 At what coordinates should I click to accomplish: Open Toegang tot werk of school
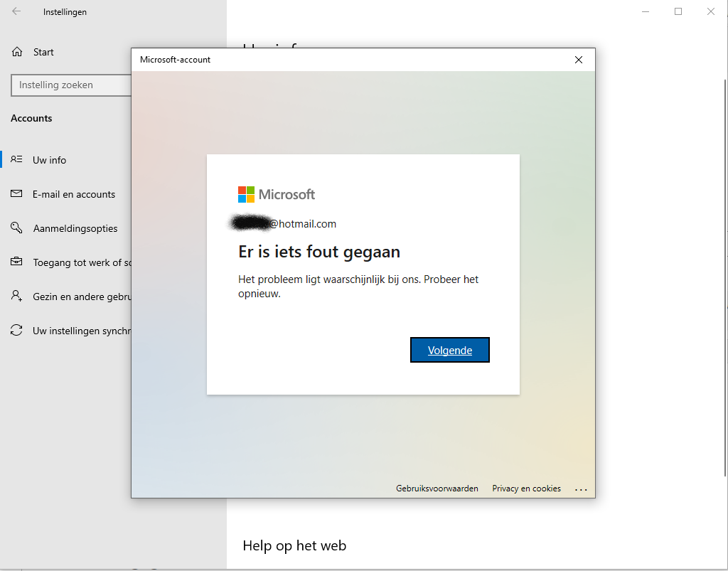[x=82, y=262]
